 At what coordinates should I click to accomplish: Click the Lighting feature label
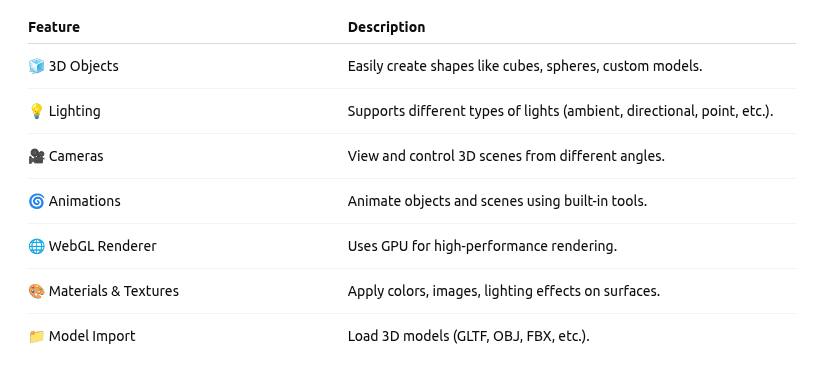75,111
